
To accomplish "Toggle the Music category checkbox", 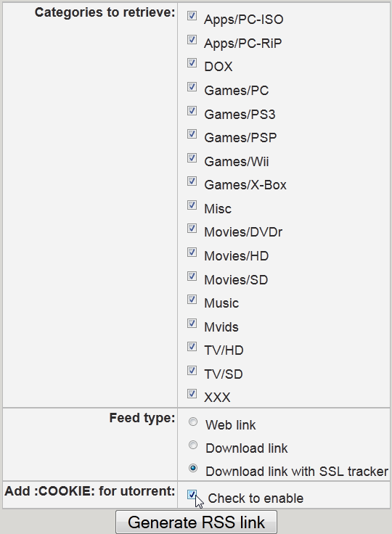I will pos(192,300).
